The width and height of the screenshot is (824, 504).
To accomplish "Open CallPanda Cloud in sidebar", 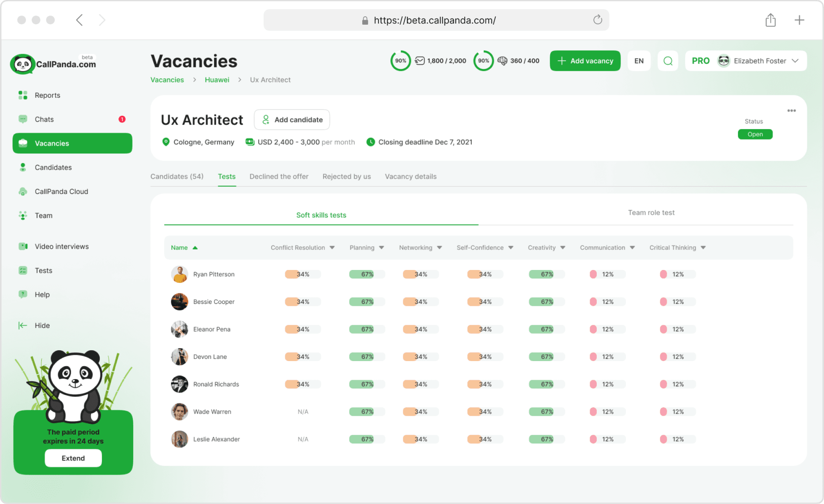I will [x=61, y=191].
